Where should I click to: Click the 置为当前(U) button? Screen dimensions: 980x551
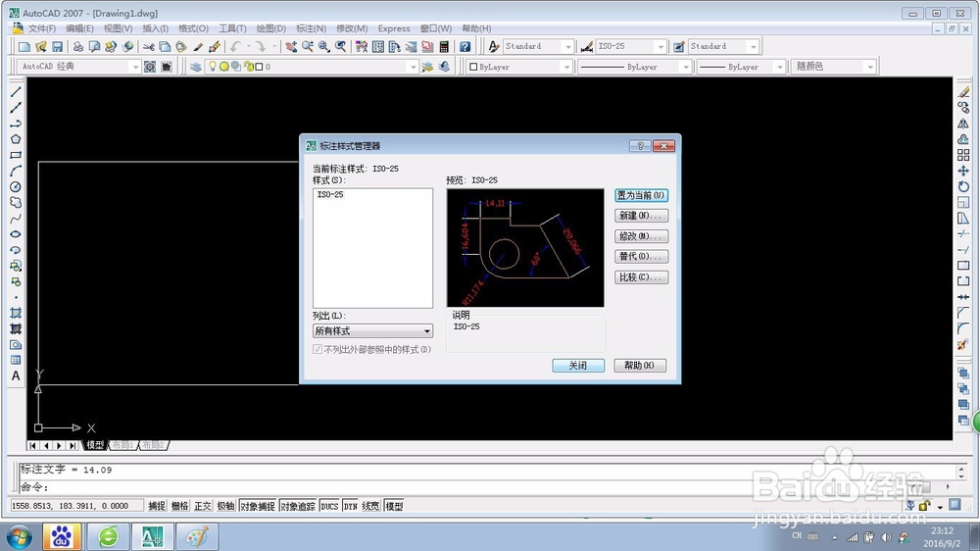(x=641, y=195)
